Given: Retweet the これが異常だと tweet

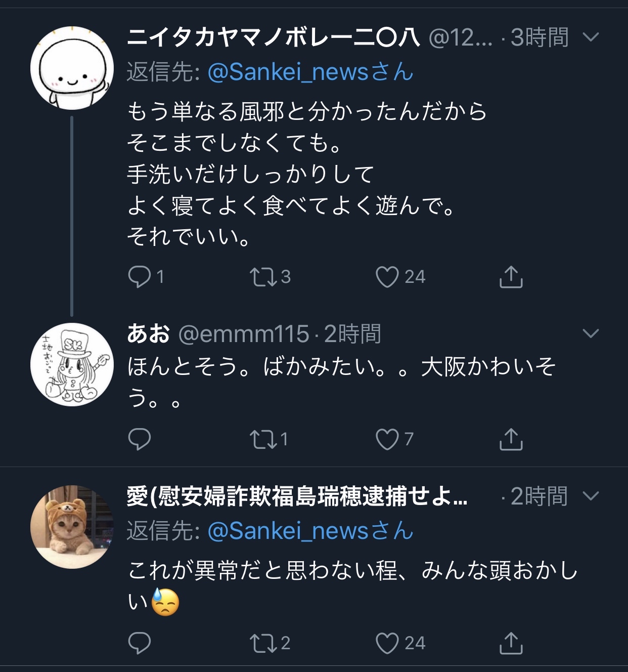Looking at the screenshot, I should 262,643.
